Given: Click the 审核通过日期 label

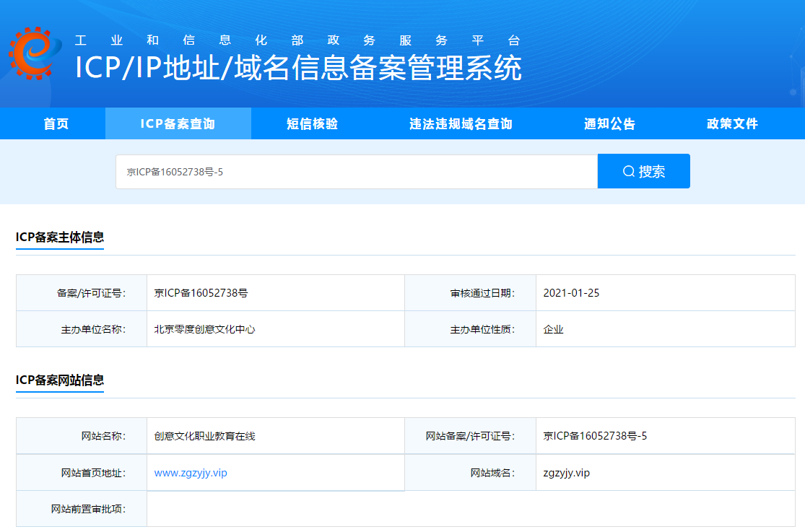Looking at the screenshot, I should 482,293.
